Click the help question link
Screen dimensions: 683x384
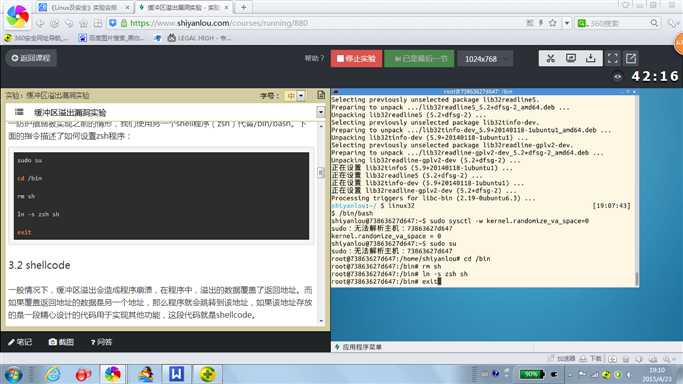[314, 58]
